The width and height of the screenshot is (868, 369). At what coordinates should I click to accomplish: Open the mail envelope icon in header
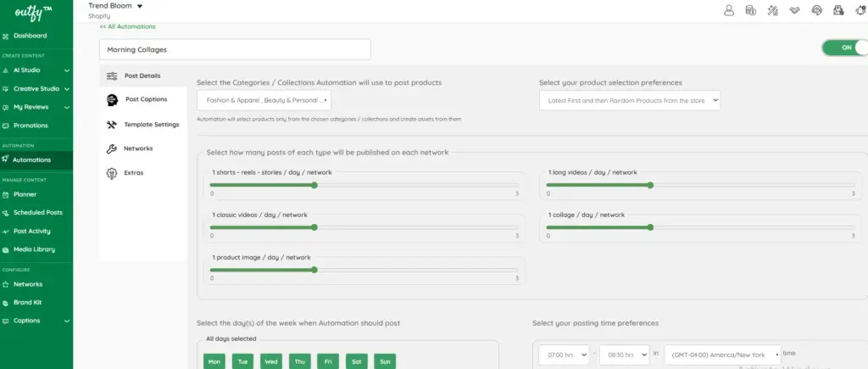point(838,10)
